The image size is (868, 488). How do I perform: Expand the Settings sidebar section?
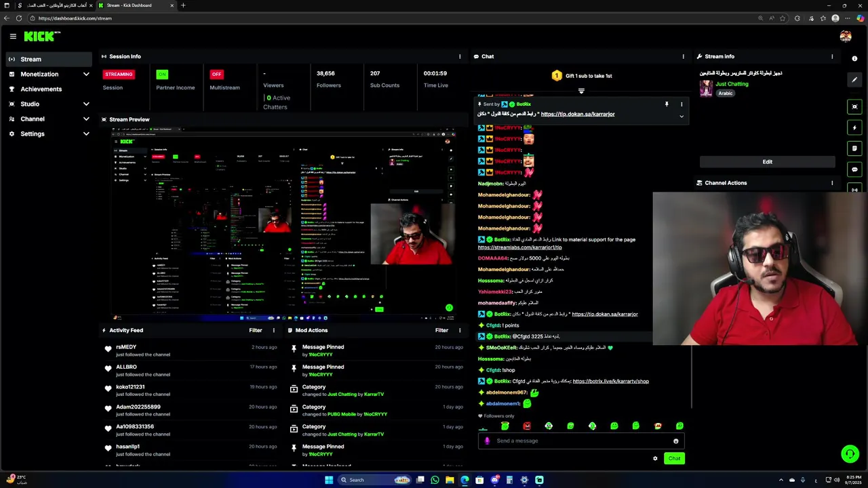point(86,134)
